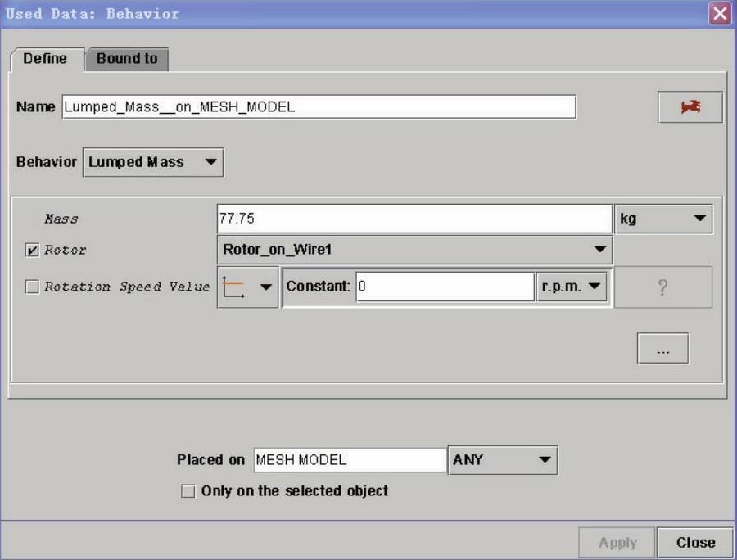
Task: Click the question mark help button
Action: 662,287
